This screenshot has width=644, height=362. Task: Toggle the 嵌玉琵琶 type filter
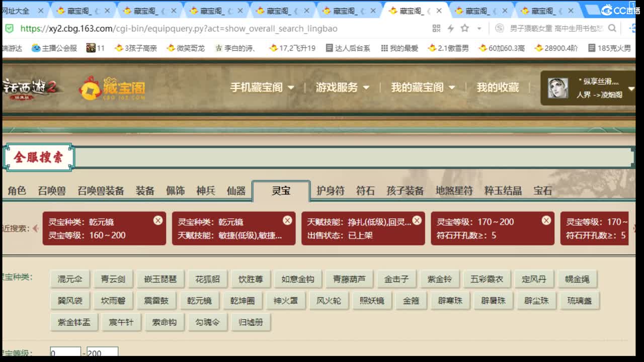(160, 279)
